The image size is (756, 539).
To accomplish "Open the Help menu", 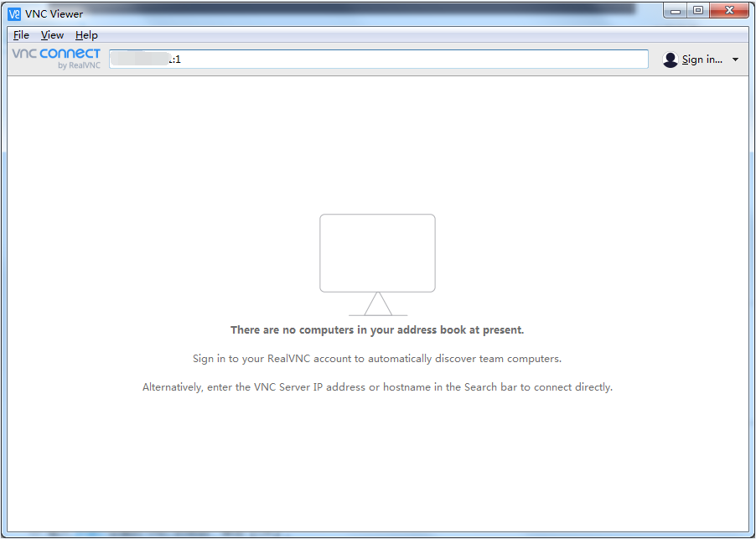I will pyautogui.click(x=86, y=35).
